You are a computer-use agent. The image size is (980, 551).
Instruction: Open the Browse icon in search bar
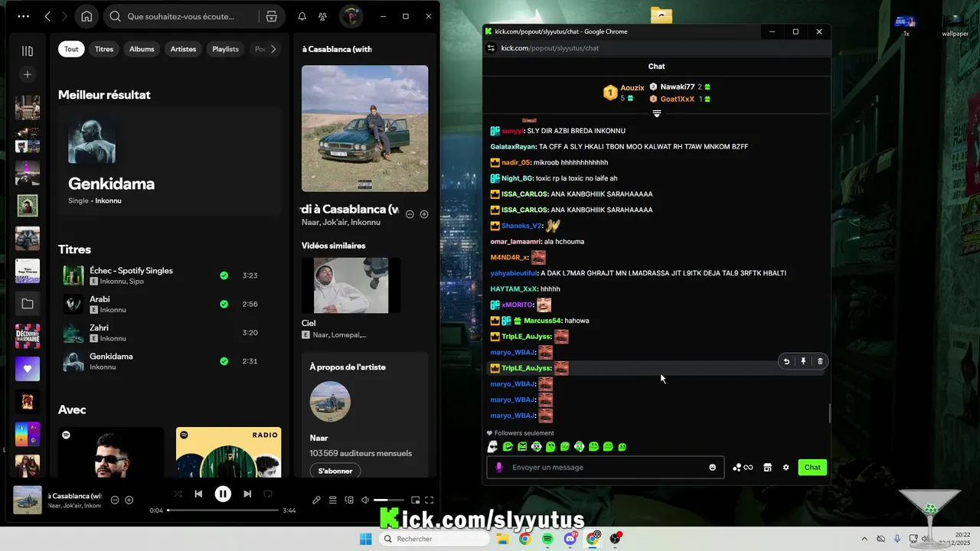coord(271,16)
